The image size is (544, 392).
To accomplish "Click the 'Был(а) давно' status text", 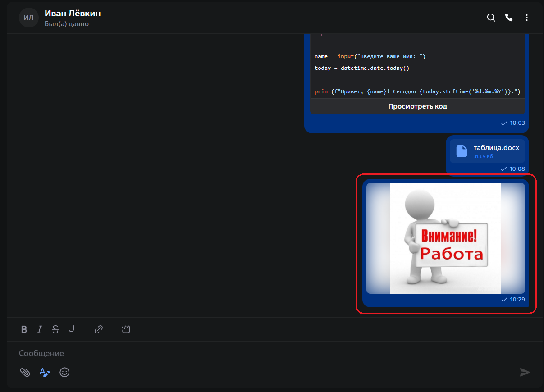I will pos(67,23).
